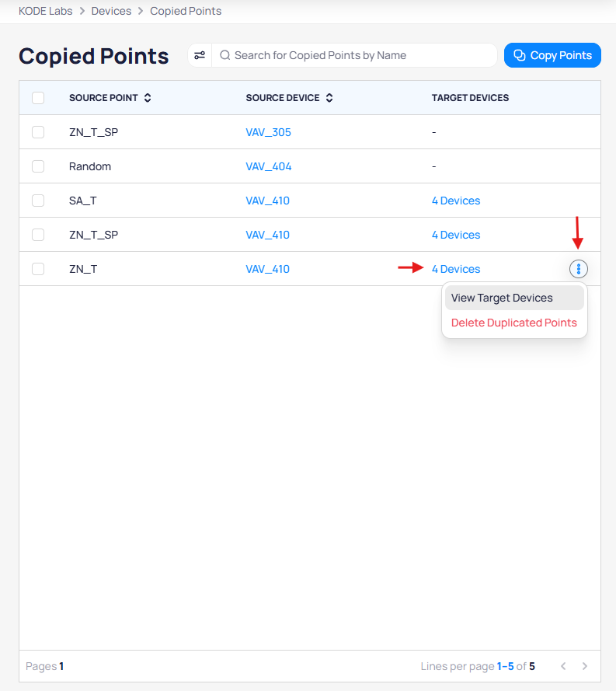Open the VAV_404 device link

268,166
